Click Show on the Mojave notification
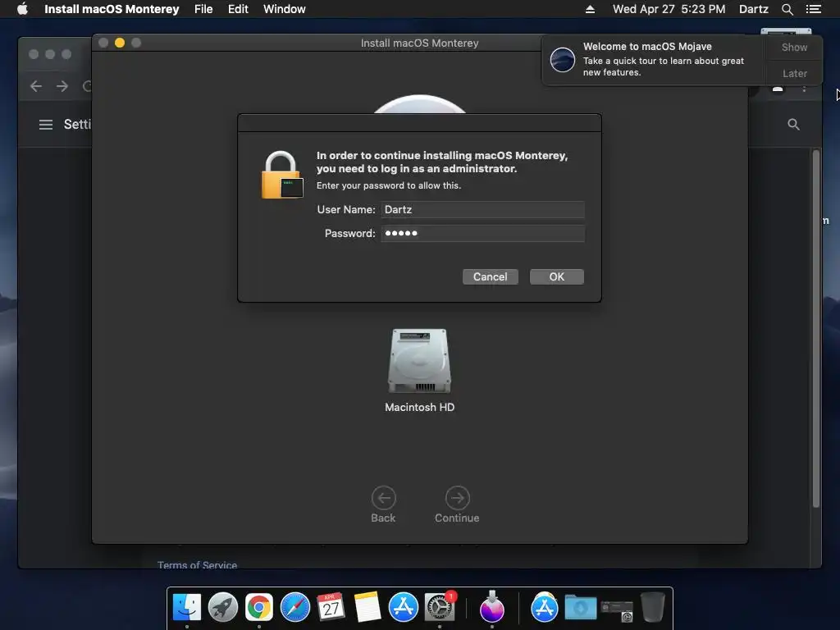 tap(794, 47)
